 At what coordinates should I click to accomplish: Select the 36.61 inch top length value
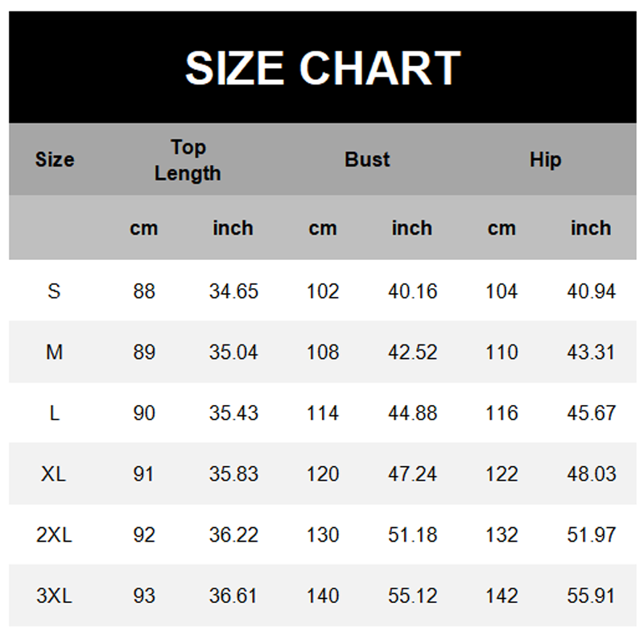click(x=233, y=596)
